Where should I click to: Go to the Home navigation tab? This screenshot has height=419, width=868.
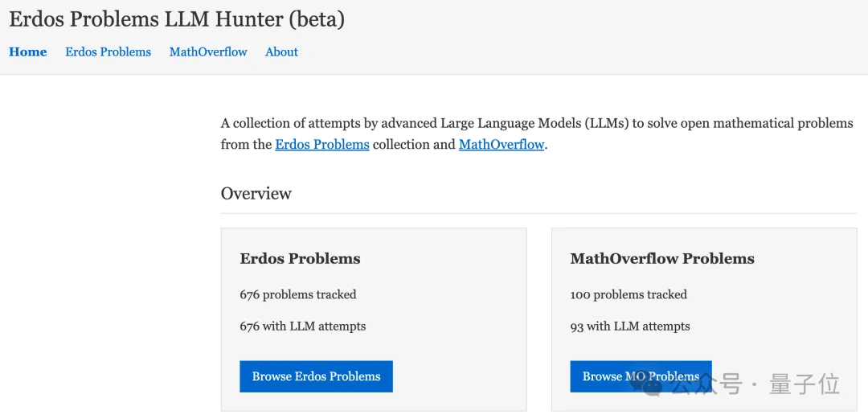(28, 51)
